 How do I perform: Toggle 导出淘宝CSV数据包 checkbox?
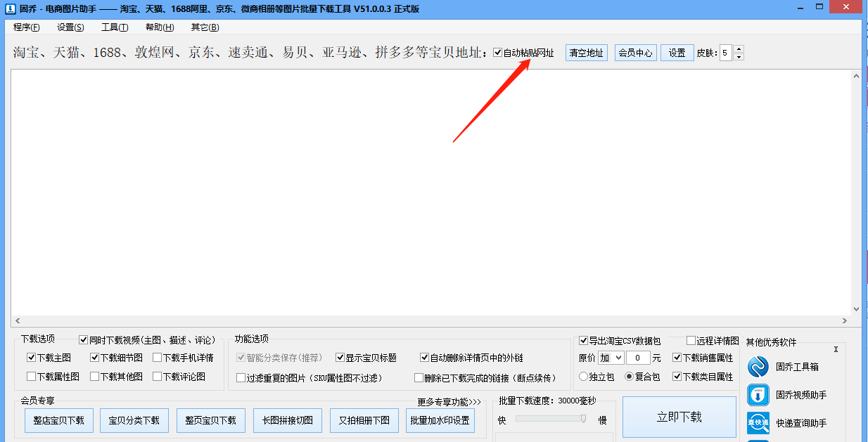click(583, 341)
